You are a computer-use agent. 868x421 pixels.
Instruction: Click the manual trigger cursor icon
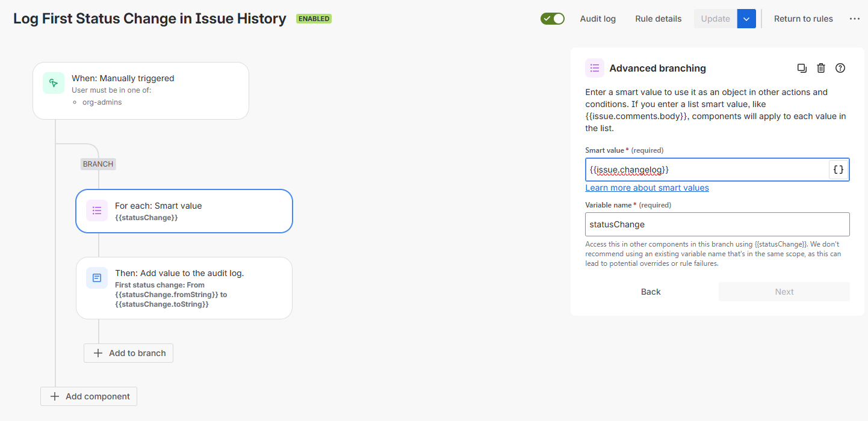click(x=54, y=83)
